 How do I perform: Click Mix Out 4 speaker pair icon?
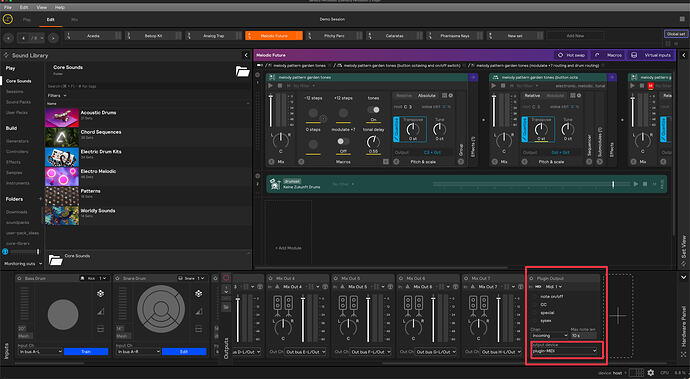(283, 306)
